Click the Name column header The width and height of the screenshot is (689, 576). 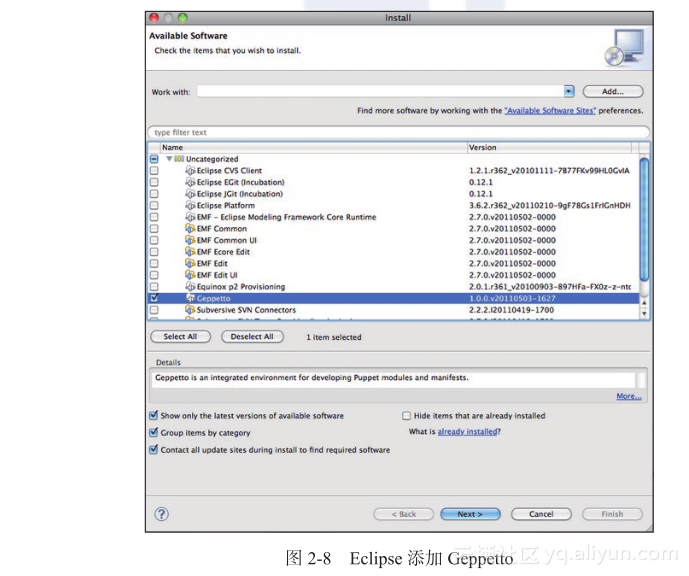click(x=313, y=148)
